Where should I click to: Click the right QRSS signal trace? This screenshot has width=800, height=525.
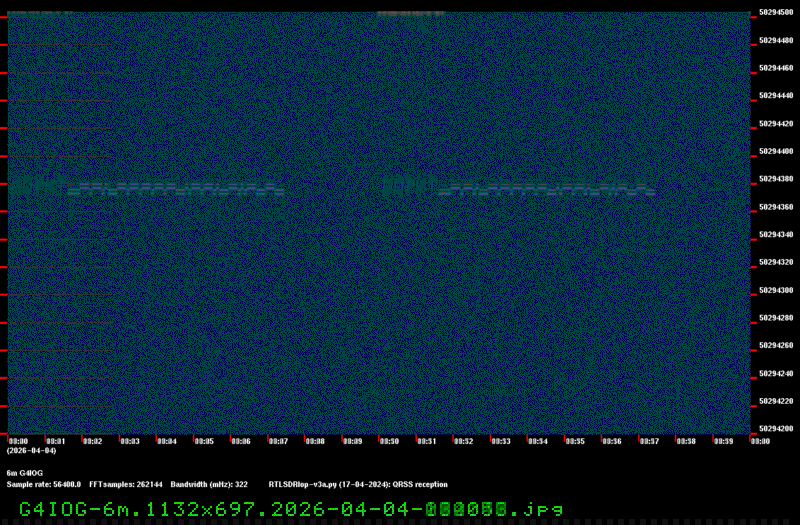[x=520, y=187]
